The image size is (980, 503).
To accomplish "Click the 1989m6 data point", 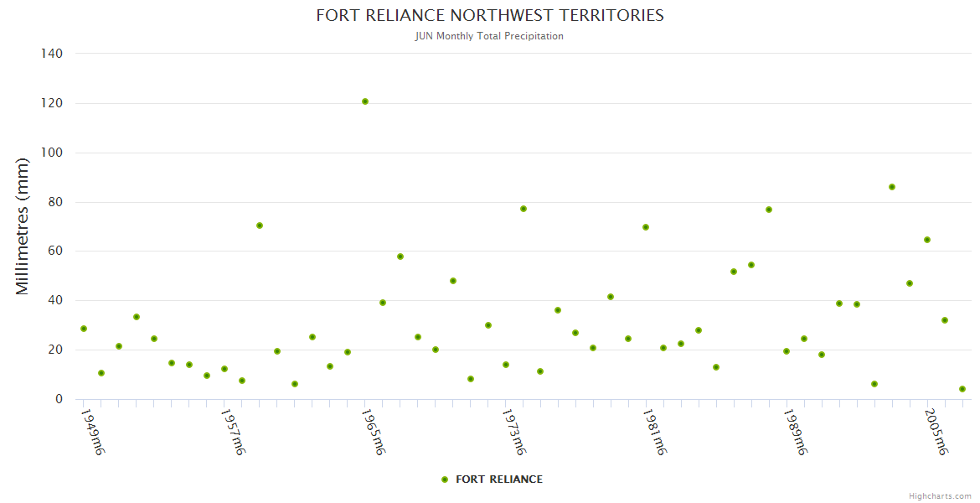I will [x=787, y=351].
